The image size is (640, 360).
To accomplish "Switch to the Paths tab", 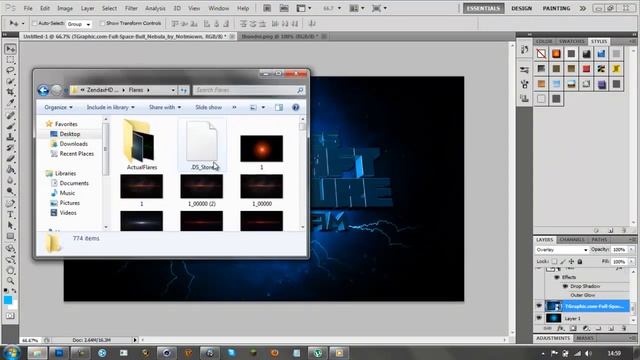I will 599,240.
